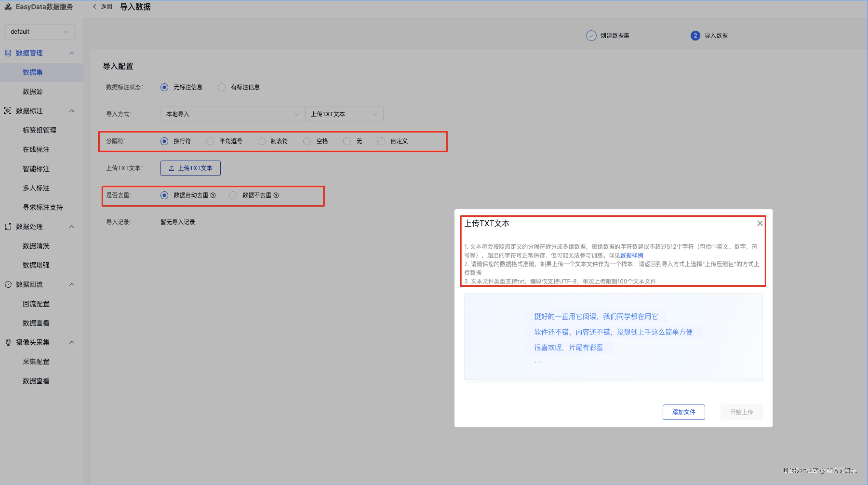Click 开始上传 button in dialog
The height and width of the screenshot is (485, 868).
pyautogui.click(x=741, y=412)
